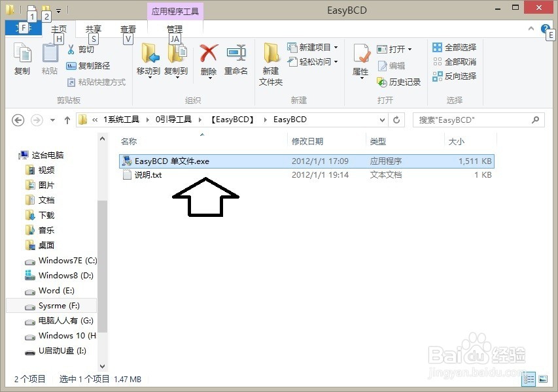Click 0引导工具 in the breadcrumb
558x392 pixels.
[x=173, y=120]
